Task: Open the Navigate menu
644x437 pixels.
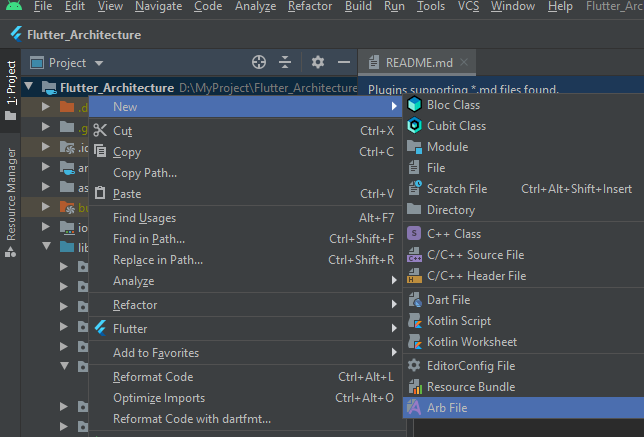Action: tap(159, 6)
